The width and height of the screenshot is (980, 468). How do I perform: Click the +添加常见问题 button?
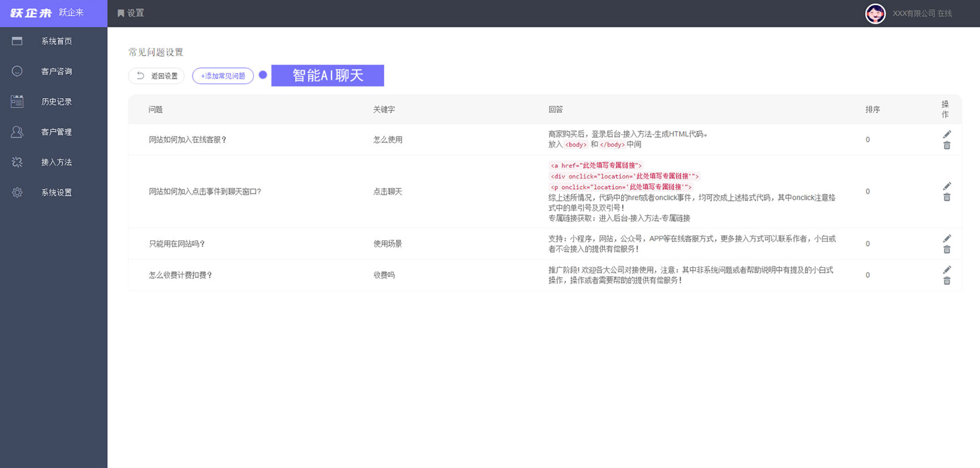click(223, 76)
